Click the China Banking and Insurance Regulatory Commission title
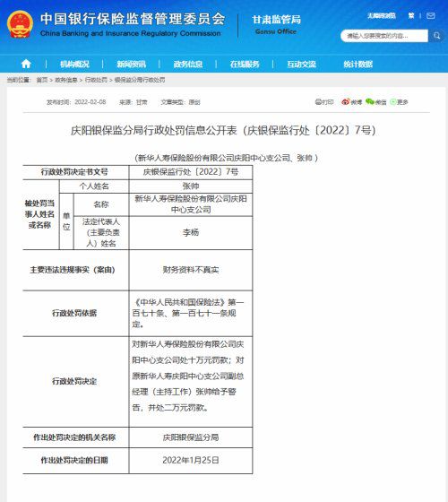 point(131,33)
